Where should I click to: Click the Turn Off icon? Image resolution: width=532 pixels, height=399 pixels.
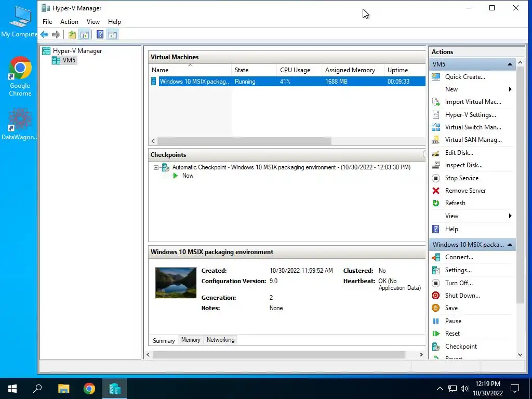(436, 283)
